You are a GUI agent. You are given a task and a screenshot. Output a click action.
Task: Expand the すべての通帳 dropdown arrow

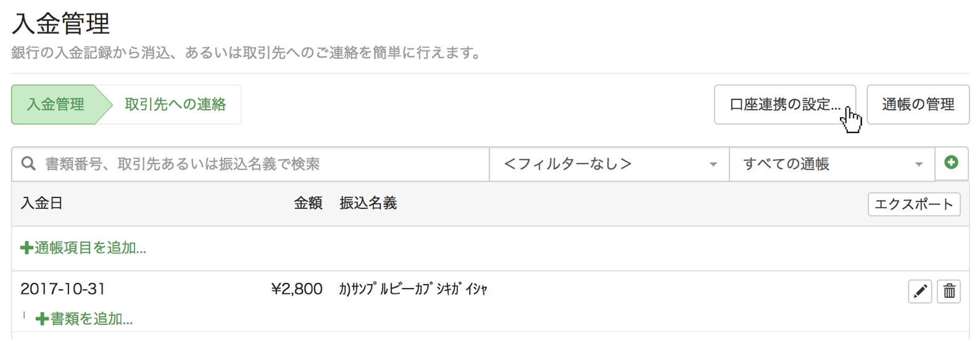919,165
